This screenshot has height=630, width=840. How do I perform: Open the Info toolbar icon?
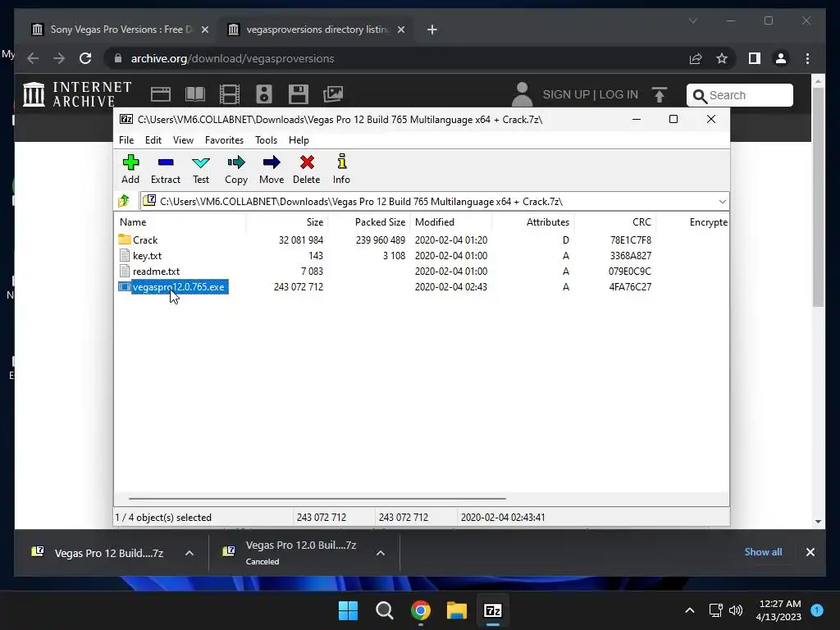[342, 162]
